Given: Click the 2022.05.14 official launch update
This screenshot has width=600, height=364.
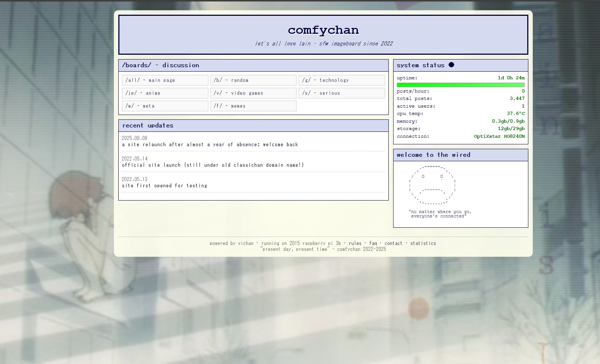Looking at the screenshot, I should tap(213, 165).
